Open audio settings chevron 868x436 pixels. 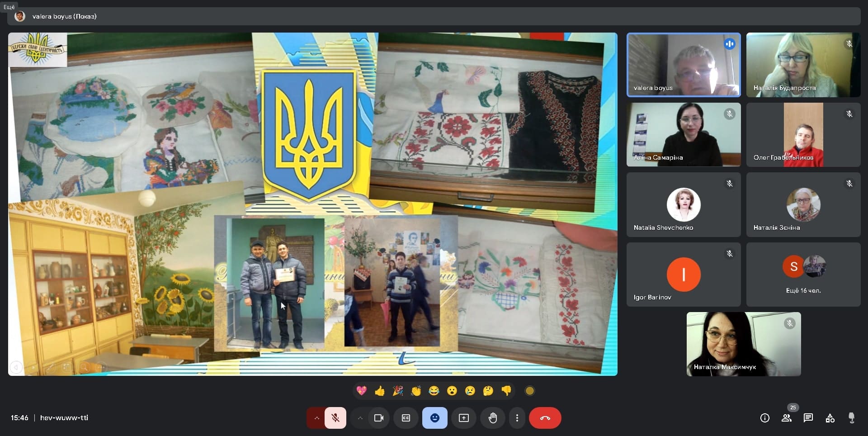[316, 418]
